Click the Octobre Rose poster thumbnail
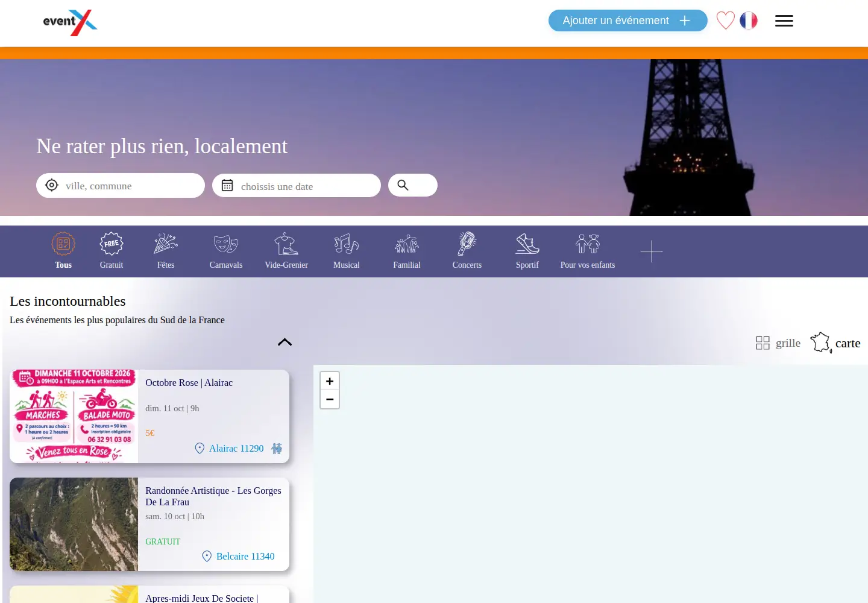Viewport: 868px width, 603px height. pyautogui.click(x=74, y=416)
